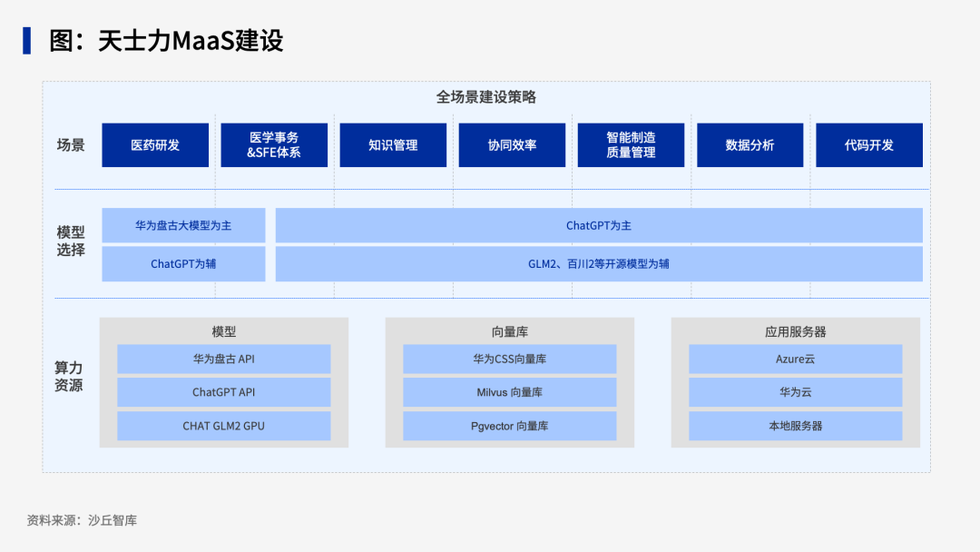Click the 华为盘古大模型为主 bar
980x552 pixels.
183,226
